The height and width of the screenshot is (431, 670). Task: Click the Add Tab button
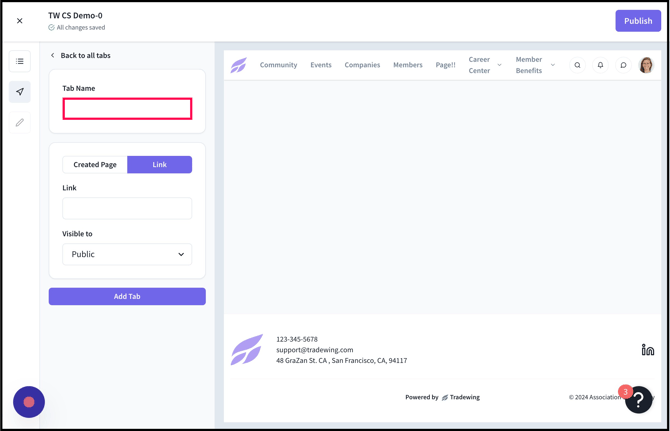pyautogui.click(x=127, y=296)
